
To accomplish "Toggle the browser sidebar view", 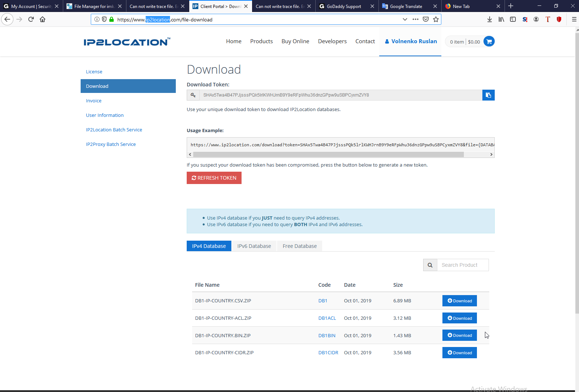I will point(513,19).
